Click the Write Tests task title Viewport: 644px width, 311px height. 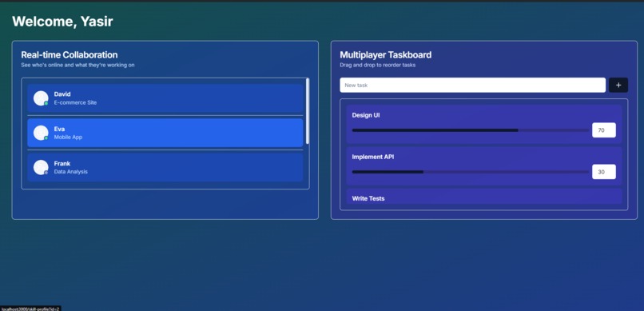point(368,198)
